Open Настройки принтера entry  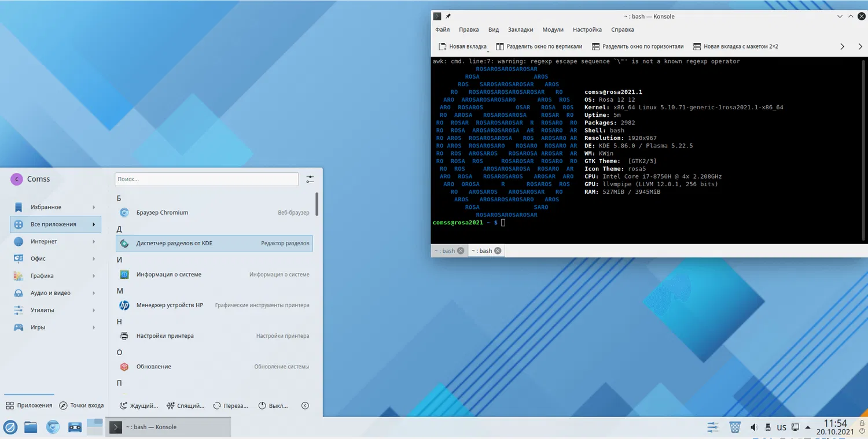click(x=214, y=335)
